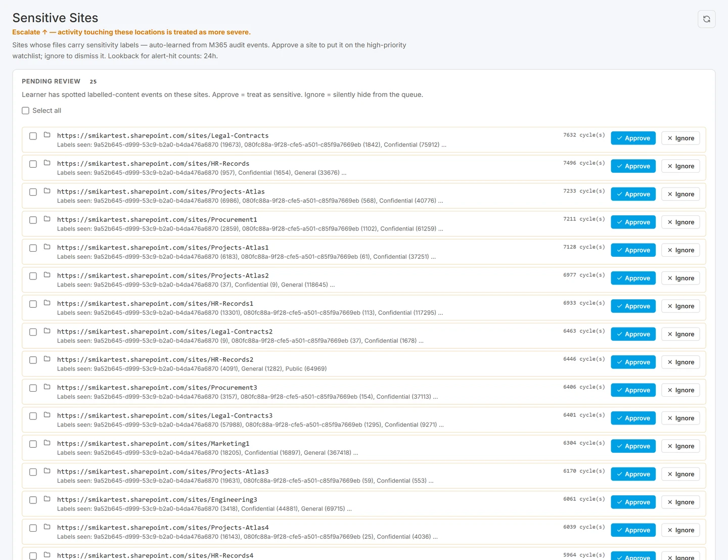Mark the Legal-Contracts2 row checkbox

point(33,332)
